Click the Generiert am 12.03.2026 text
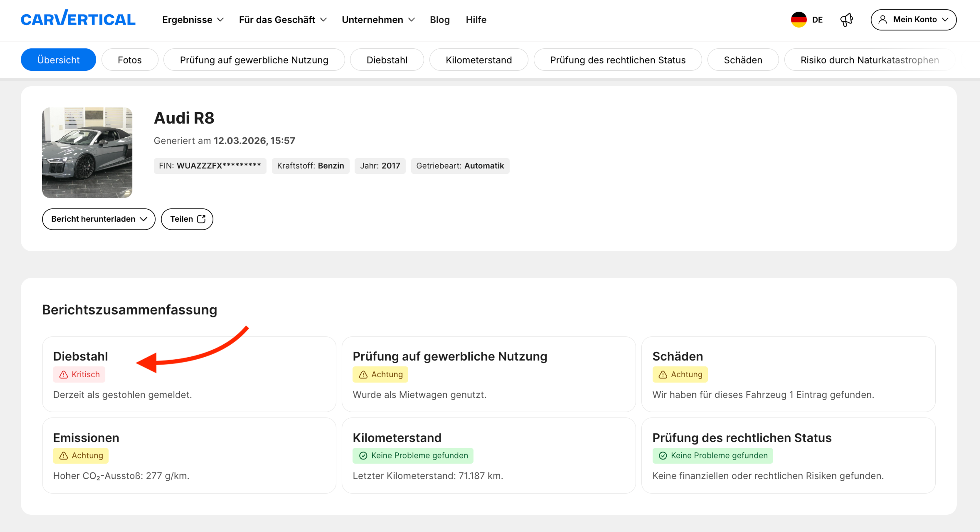The width and height of the screenshot is (980, 532). (x=225, y=141)
